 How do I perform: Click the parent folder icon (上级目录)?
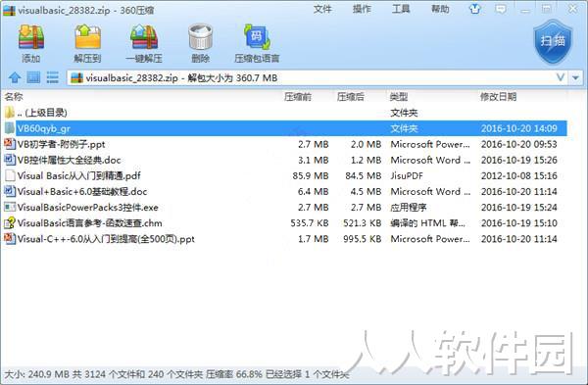[10, 112]
